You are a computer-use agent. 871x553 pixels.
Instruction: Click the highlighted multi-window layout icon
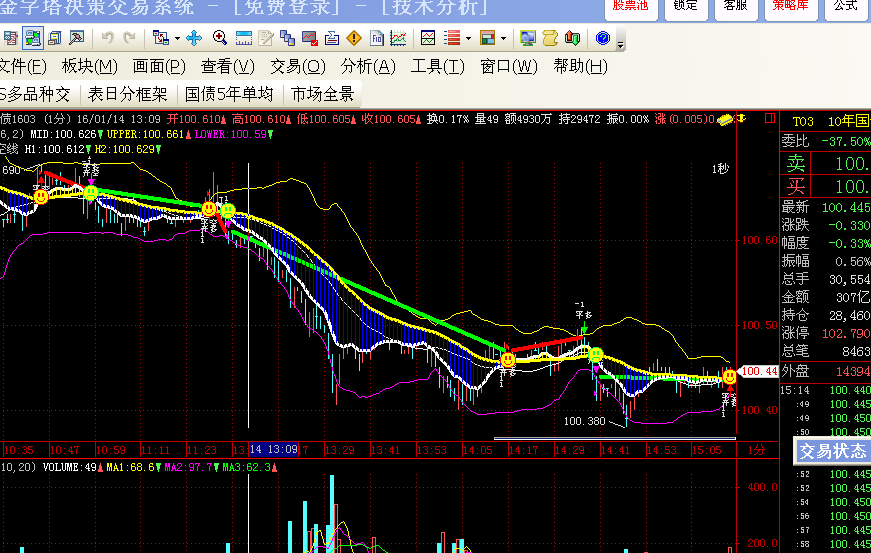point(33,38)
